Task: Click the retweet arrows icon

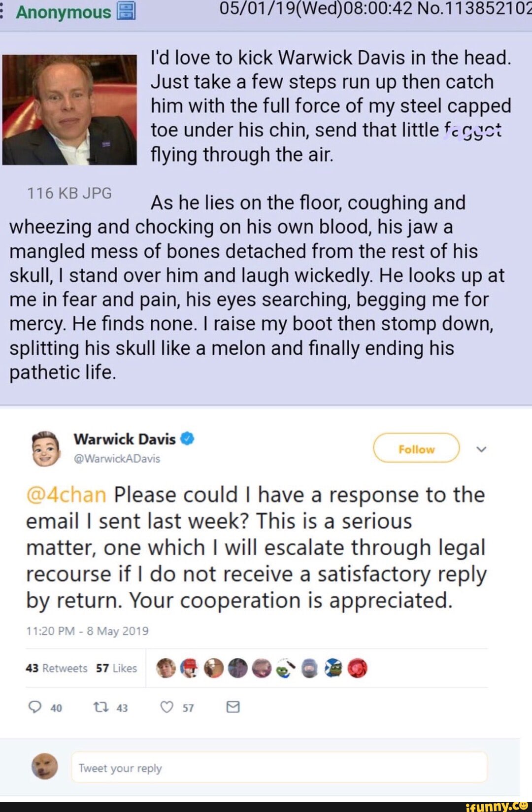Action: [101, 708]
